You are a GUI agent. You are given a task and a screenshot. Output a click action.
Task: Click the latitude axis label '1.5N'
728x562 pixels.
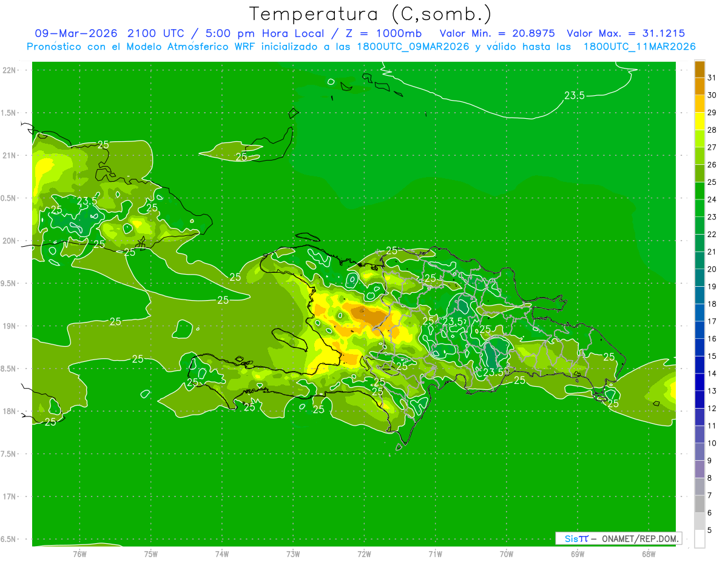point(8,113)
